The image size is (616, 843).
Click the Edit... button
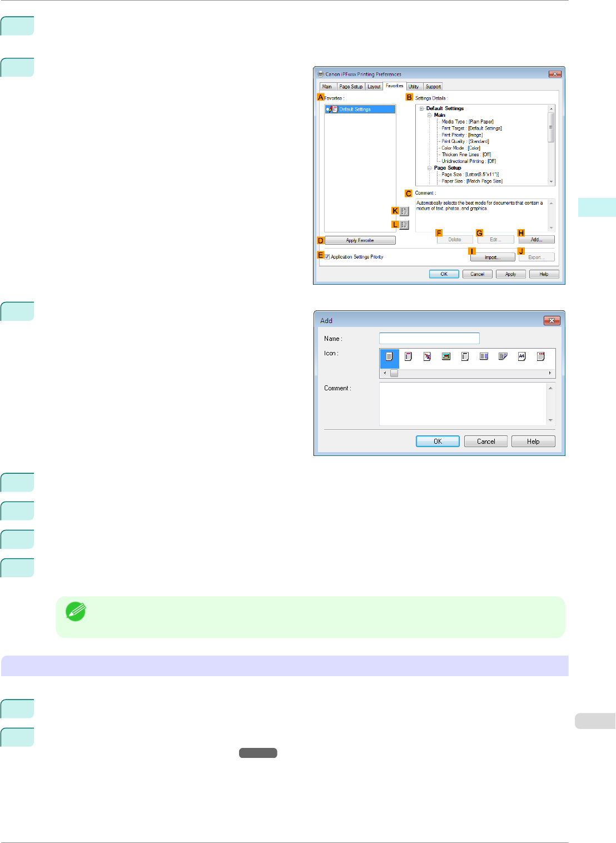[x=495, y=240]
